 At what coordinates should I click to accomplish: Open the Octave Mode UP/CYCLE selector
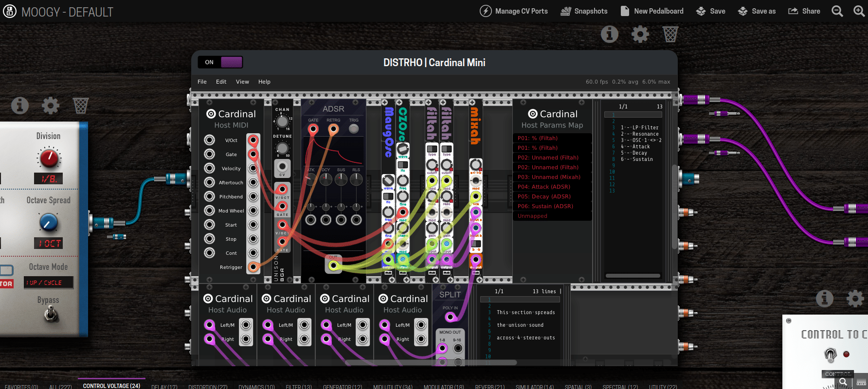[x=48, y=283]
